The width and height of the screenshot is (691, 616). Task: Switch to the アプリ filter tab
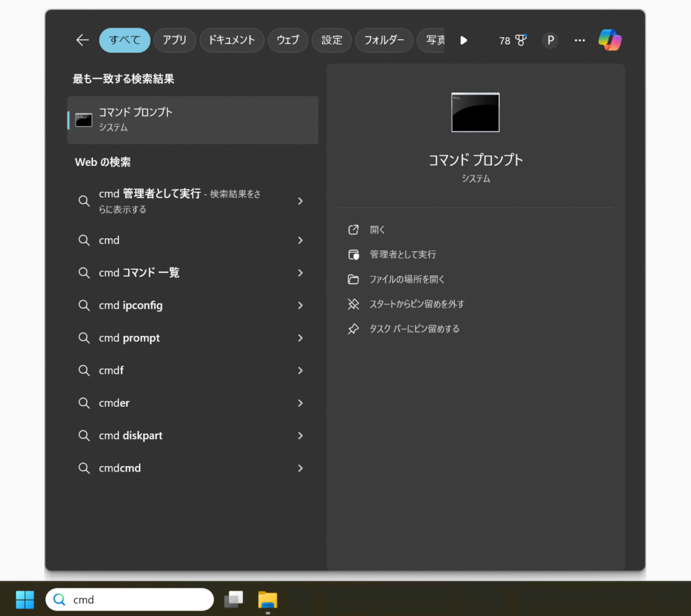[x=174, y=40]
